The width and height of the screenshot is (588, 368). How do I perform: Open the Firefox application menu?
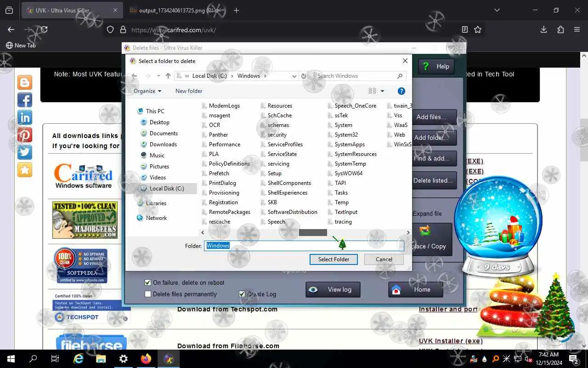(577, 29)
